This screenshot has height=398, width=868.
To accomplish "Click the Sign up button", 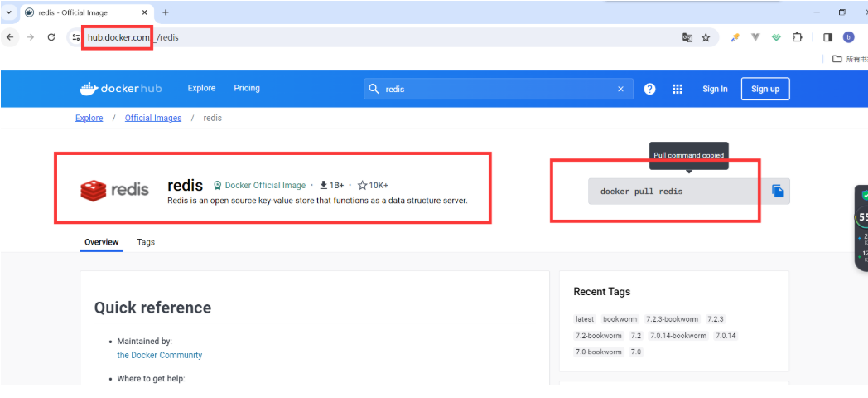I will (x=765, y=89).
